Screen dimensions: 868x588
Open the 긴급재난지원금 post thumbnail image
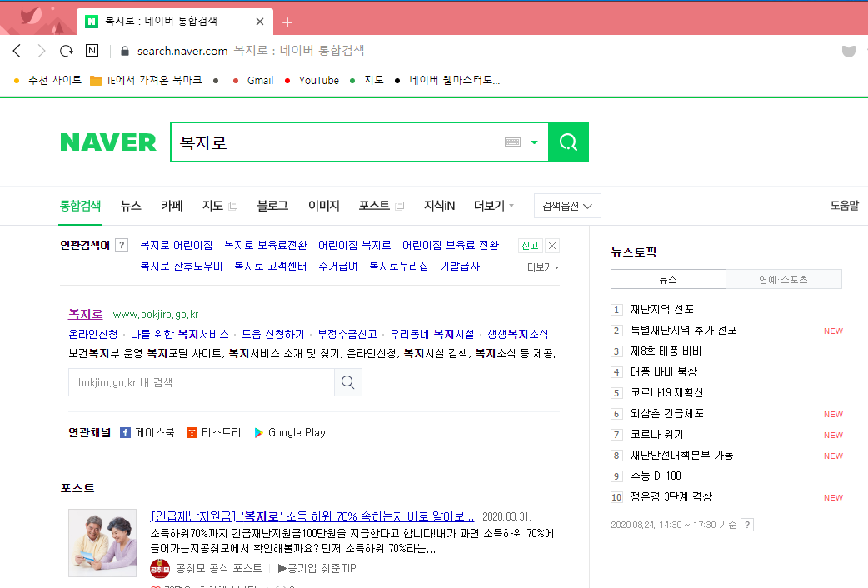pos(102,543)
